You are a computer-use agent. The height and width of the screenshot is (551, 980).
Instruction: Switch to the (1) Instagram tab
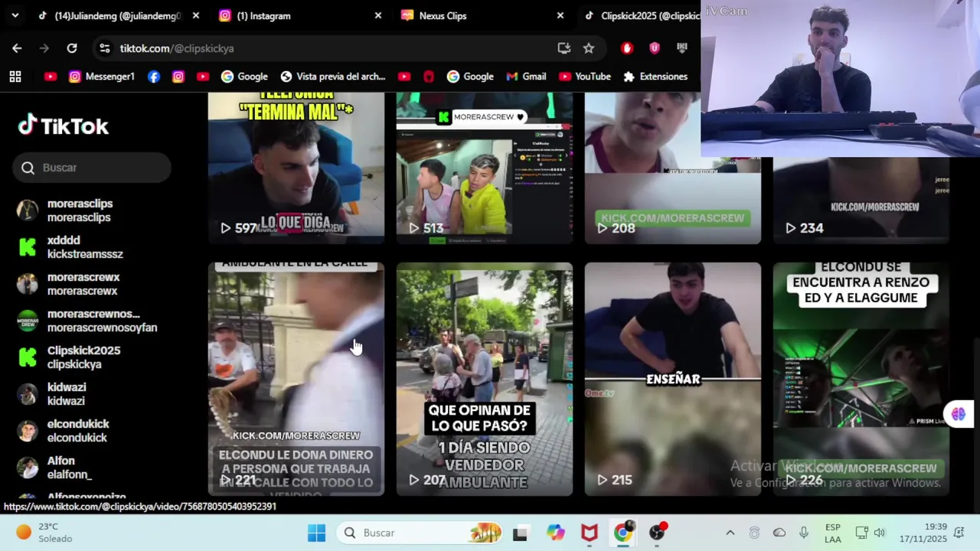click(299, 15)
